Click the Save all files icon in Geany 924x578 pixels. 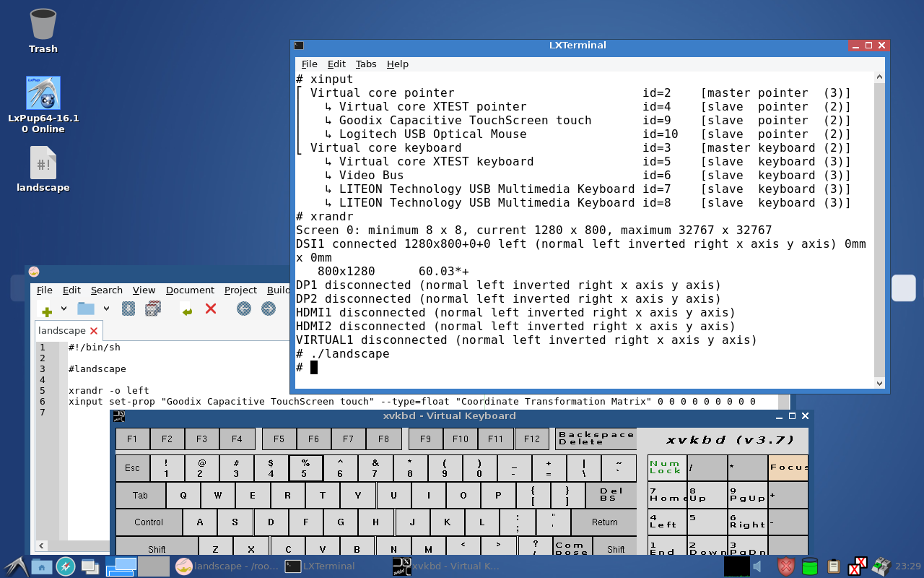(153, 309)
